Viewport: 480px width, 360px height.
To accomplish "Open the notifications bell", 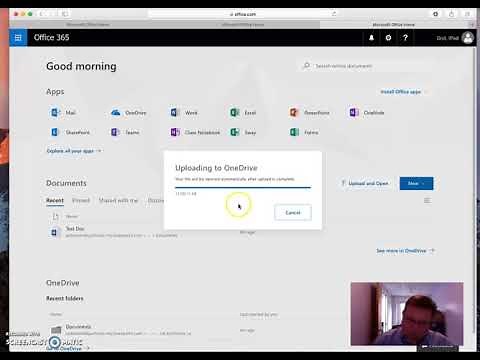I will [371, 38].
